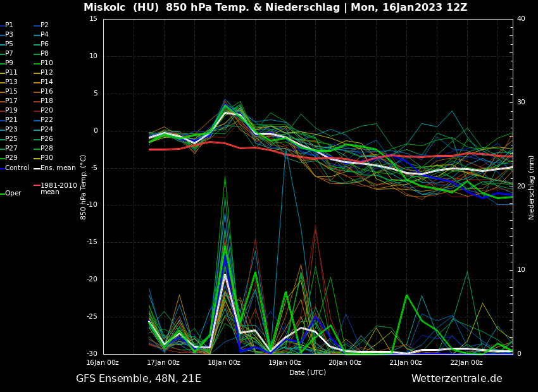
Task: Click the Date (UTC) axis label
Action: tap(308, 373)
